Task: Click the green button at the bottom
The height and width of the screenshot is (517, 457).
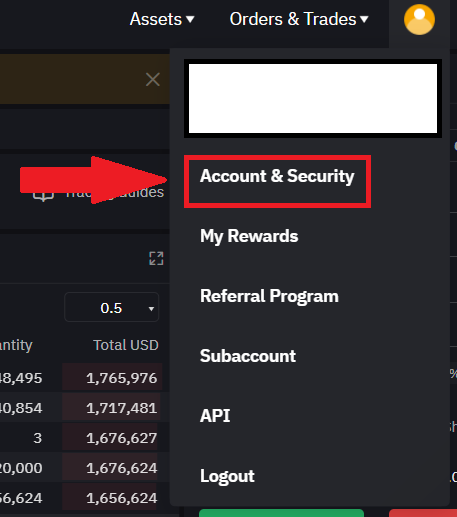Action: point(281,513)
